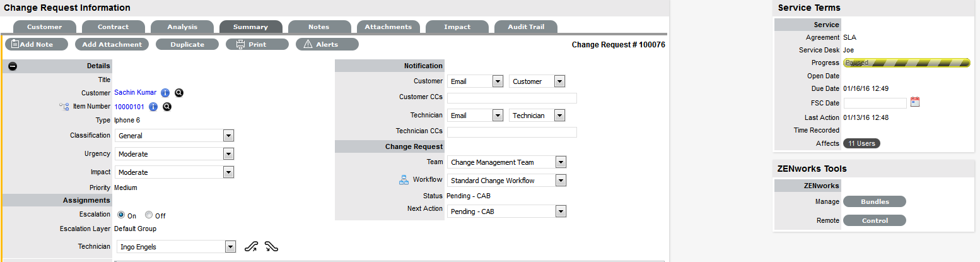Set Escalation to Off

(149, 215)
